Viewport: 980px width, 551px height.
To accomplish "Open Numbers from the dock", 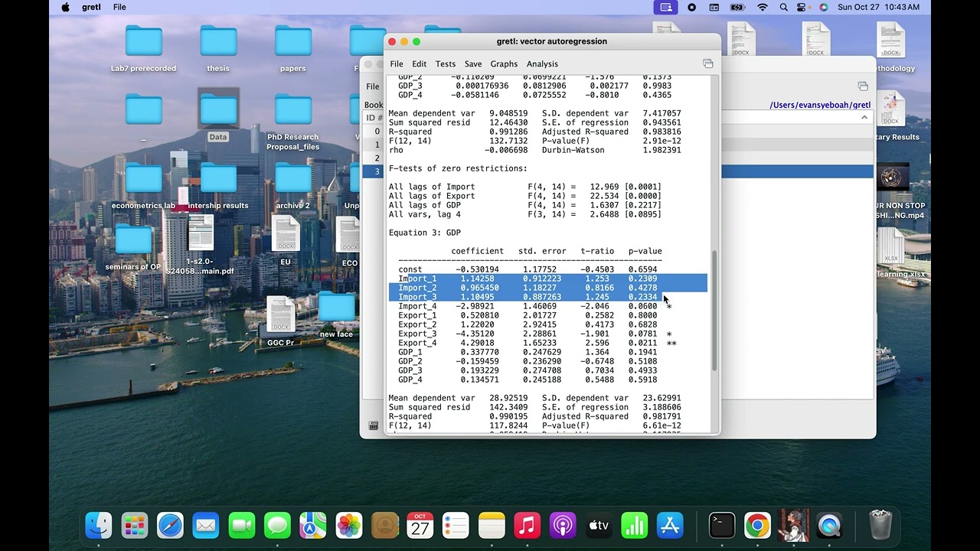I will pos(635,526).
